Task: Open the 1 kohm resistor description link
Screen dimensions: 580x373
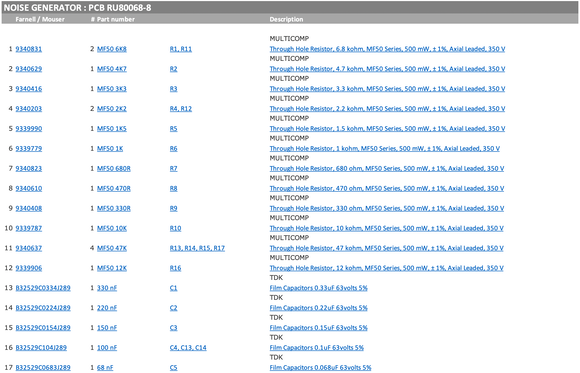Action: point(385,149)
